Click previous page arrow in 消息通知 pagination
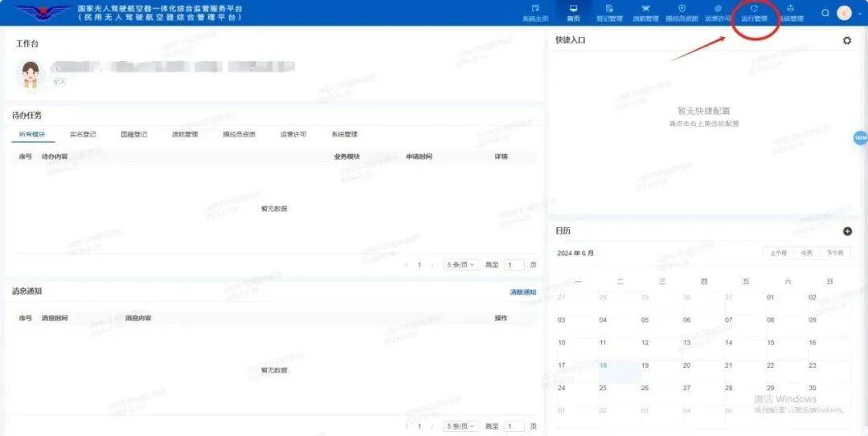The height and width of the screenshot is (436, 868). point(407,426)
